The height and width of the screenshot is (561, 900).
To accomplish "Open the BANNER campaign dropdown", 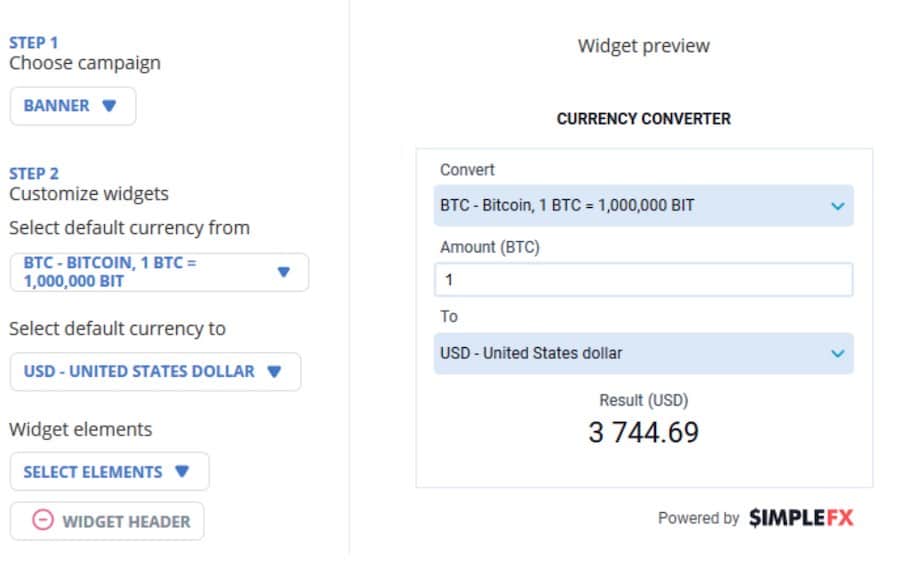I will pos(72,106).
